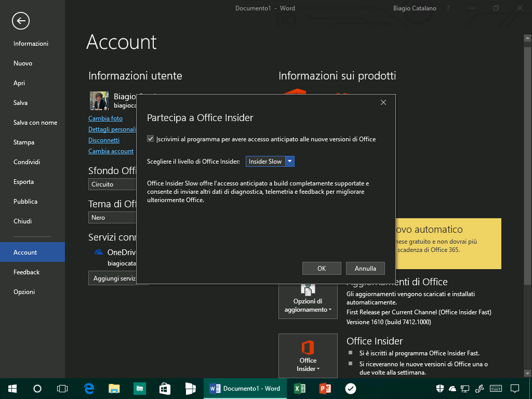
Task: Click the OneDrive cloud tray icon
Action: click(x=453, y=389)
